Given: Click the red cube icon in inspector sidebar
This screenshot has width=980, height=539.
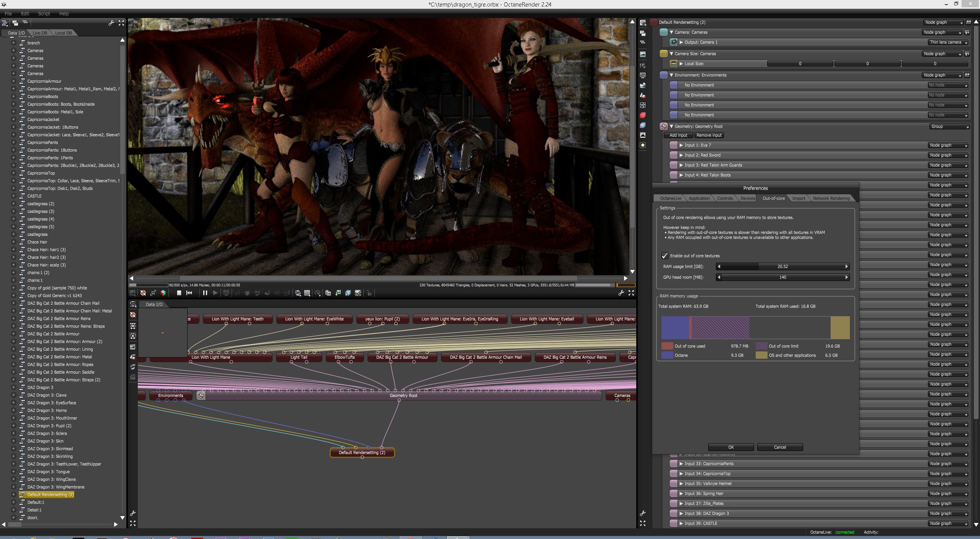Looking at the screenshot, I should [x=643, y=115].
